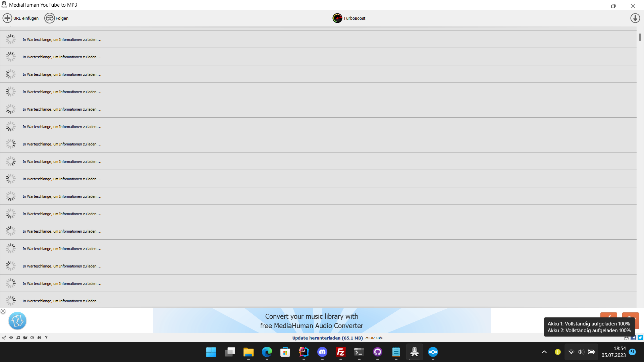
Task: Click the Update herunterladen link
Action: 327,338
